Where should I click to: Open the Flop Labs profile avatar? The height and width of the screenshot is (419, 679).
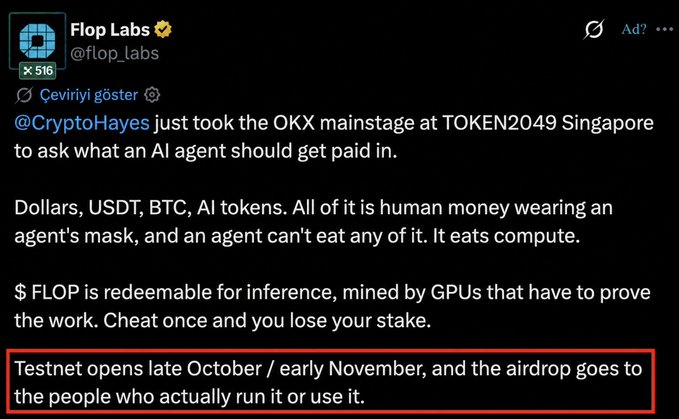click(x=37, y=40)
